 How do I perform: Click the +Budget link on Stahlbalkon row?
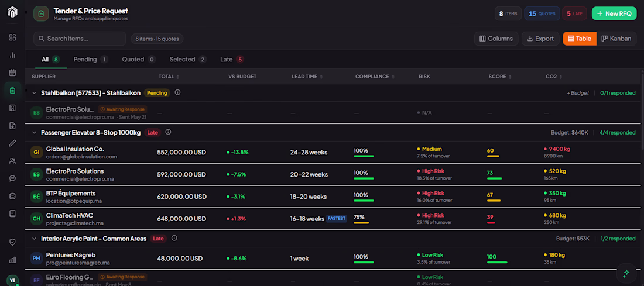click(x=578, y=93)
